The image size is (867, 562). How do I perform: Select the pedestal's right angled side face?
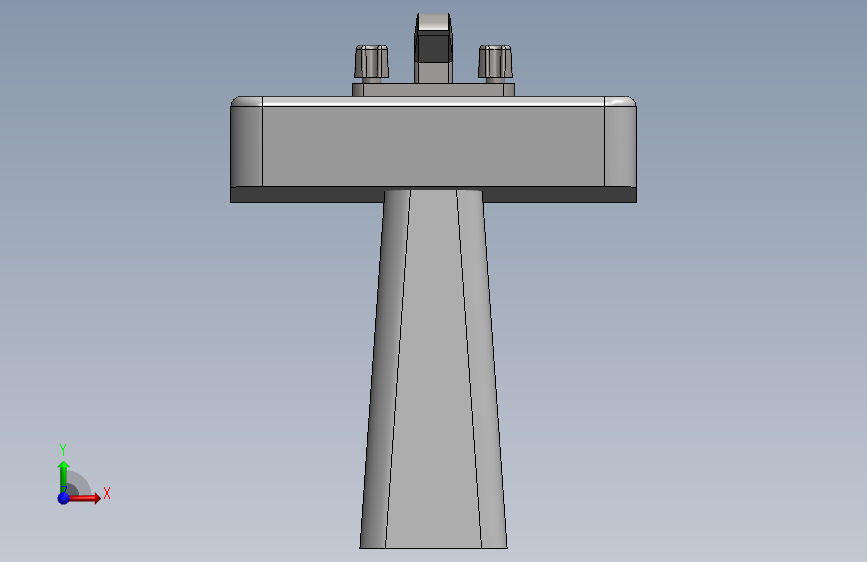click(482, 369)
